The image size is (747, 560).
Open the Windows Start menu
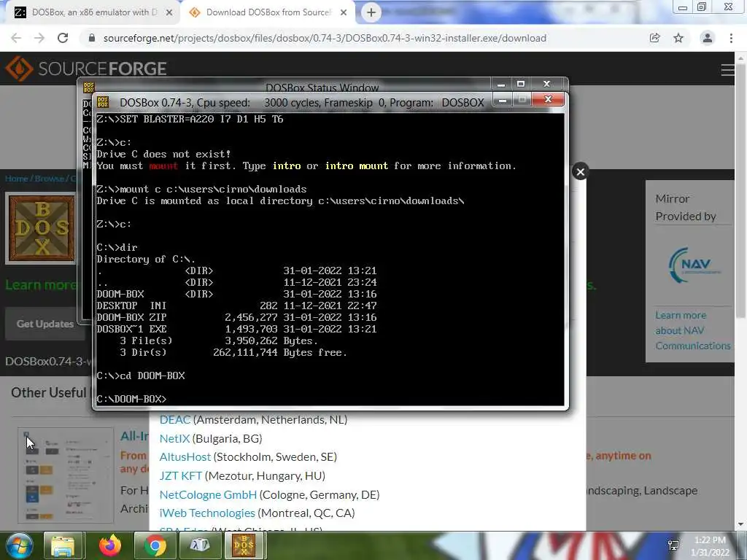click(x=20, y=545)
